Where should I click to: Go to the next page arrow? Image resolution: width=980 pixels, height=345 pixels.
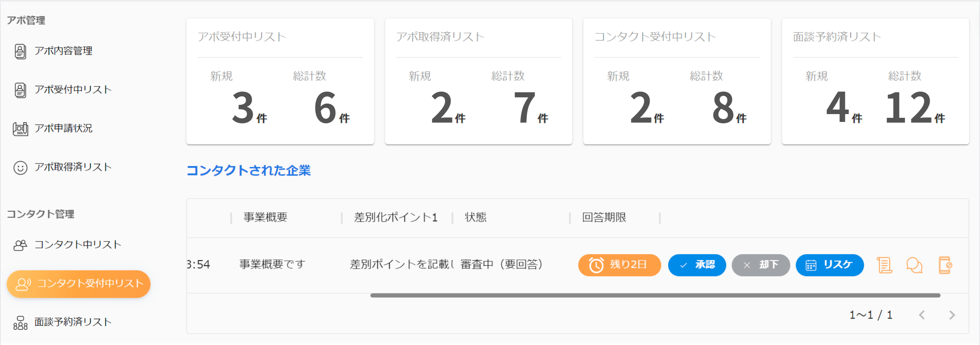tap(952, 315)
